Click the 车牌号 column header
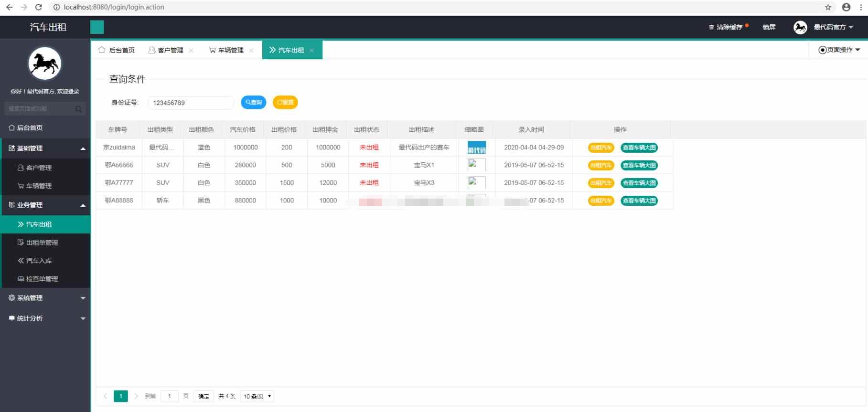This screenshot has height=412, width=868. tap(118, 130)
